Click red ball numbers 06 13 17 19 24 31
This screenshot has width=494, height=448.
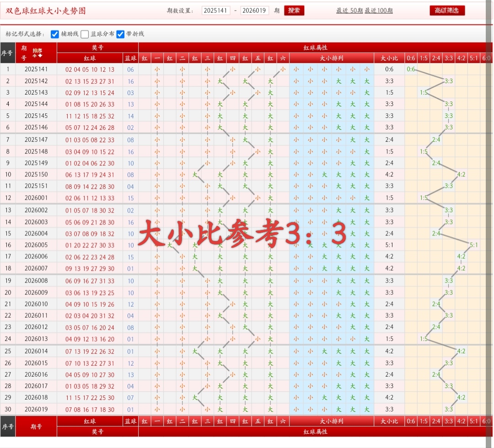90,175
